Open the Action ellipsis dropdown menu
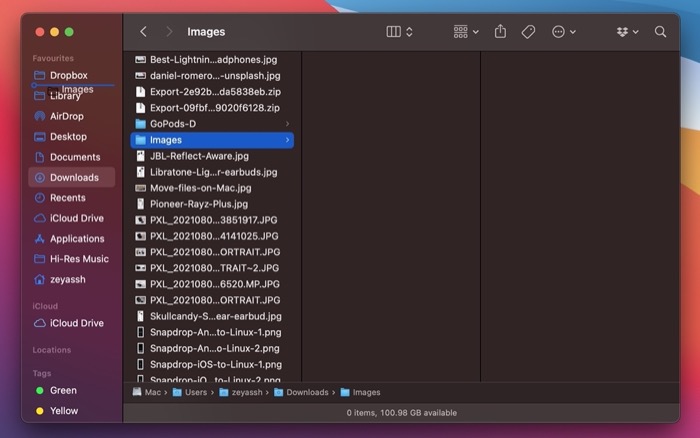The width and height of the screenshot is (700, 438). (563, 32)
